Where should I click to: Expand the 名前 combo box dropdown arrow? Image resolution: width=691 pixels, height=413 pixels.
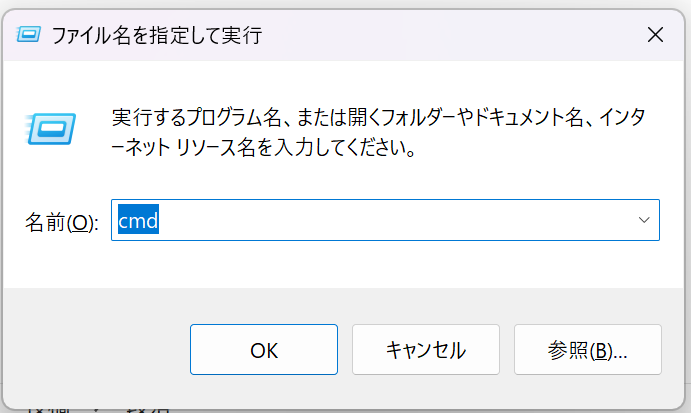coord(644,219)
